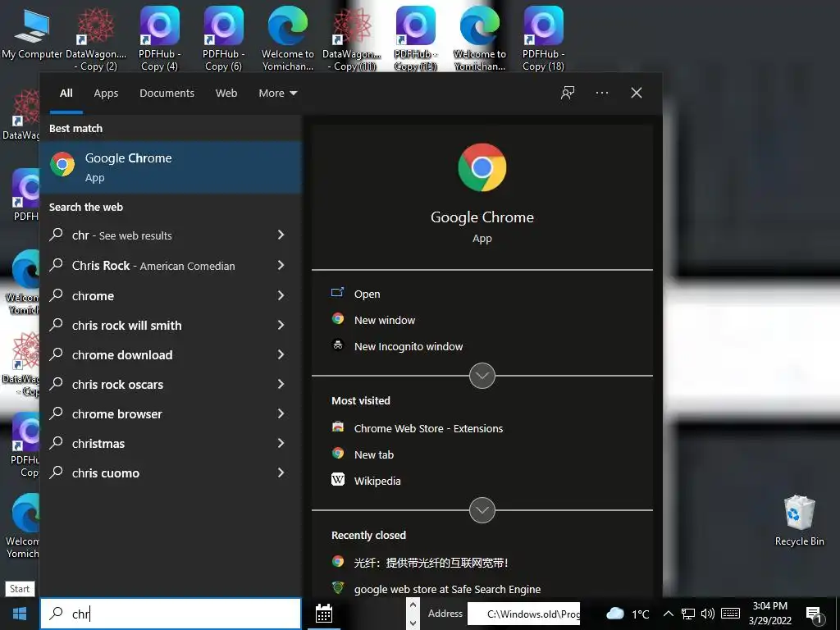
Task: Open the calendar app on the taskbar
Action: (x=323, y=614)
